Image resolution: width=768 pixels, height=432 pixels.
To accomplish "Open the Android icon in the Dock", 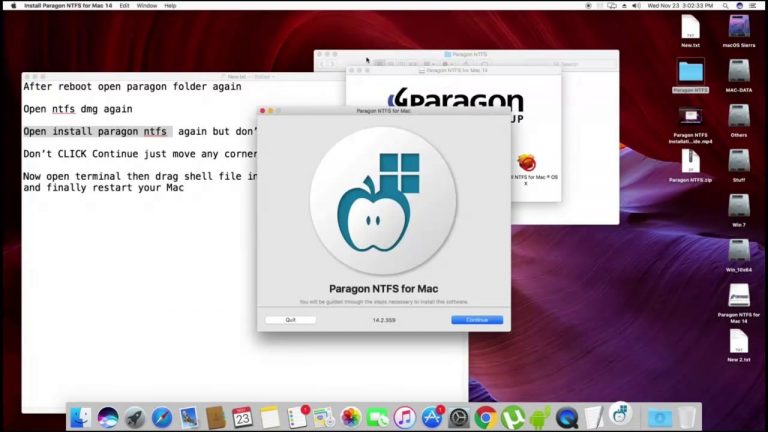I will coord(540,418).
